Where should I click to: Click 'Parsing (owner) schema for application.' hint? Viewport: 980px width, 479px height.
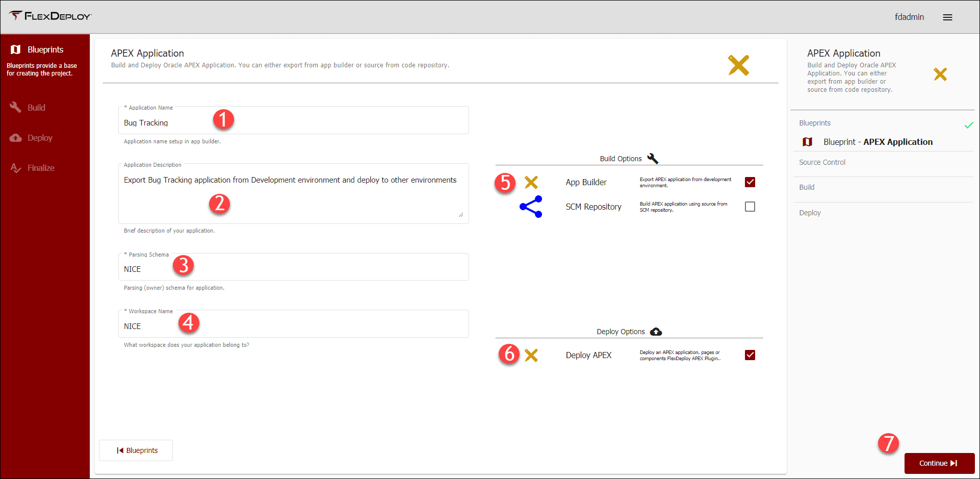point(174,288)
